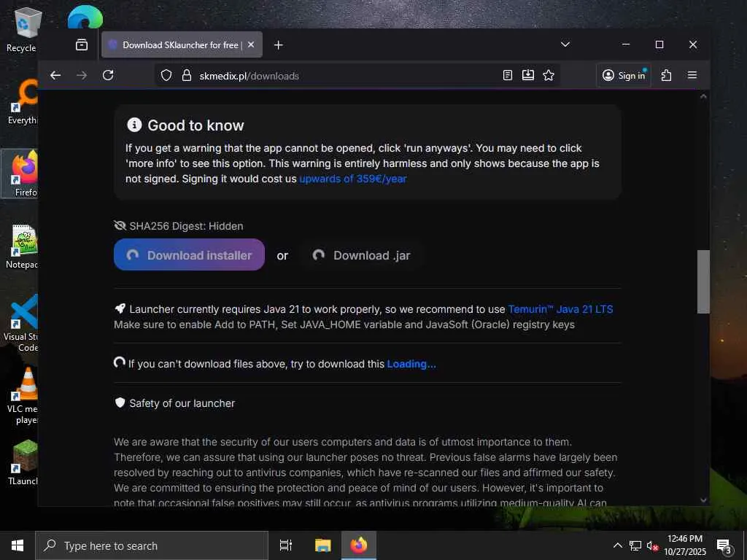This screenshot has width=747, height=560.
Task: Click the scrollbar down arrow
Action: [x=704, y=500]
